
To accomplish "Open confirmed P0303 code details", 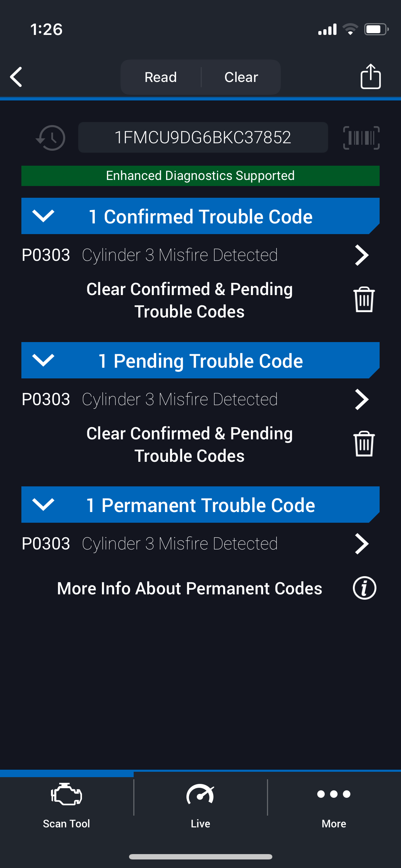I will coord(361,255).
